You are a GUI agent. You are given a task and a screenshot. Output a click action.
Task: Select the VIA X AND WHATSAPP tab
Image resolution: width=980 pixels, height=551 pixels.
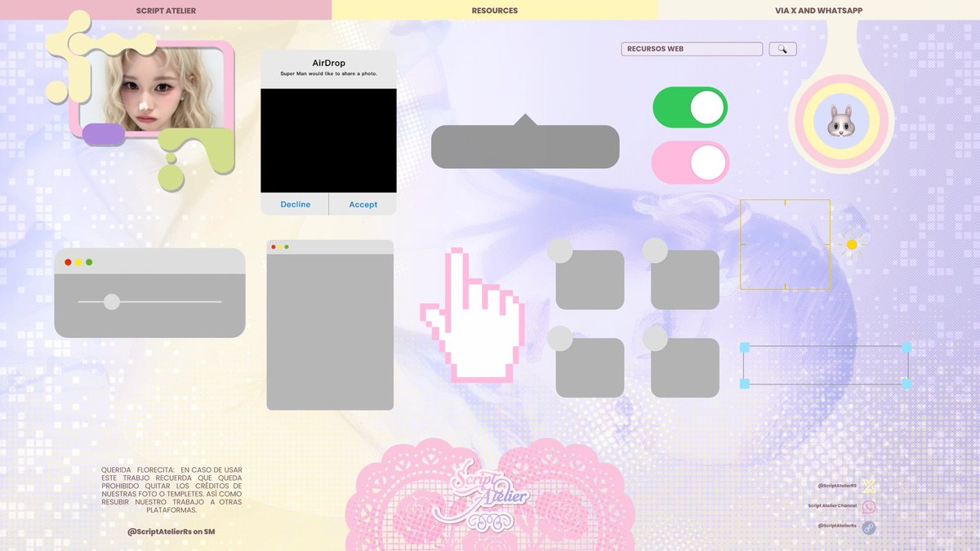(x=818, y=11)
